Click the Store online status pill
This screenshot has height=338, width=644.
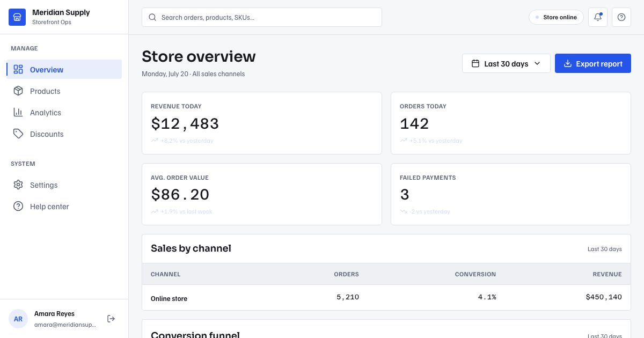click(x=556, y=17)
